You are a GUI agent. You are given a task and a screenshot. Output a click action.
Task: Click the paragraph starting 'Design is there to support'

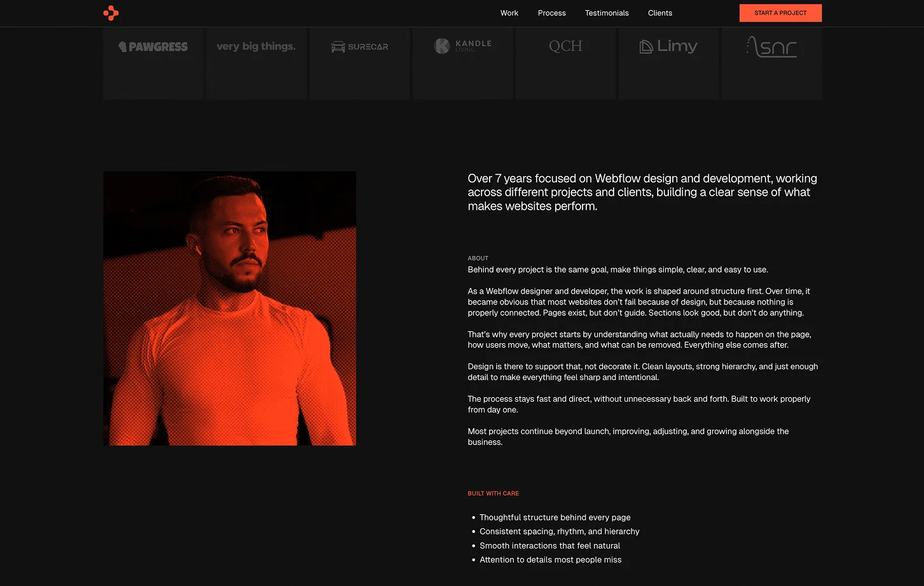[643, 372]
